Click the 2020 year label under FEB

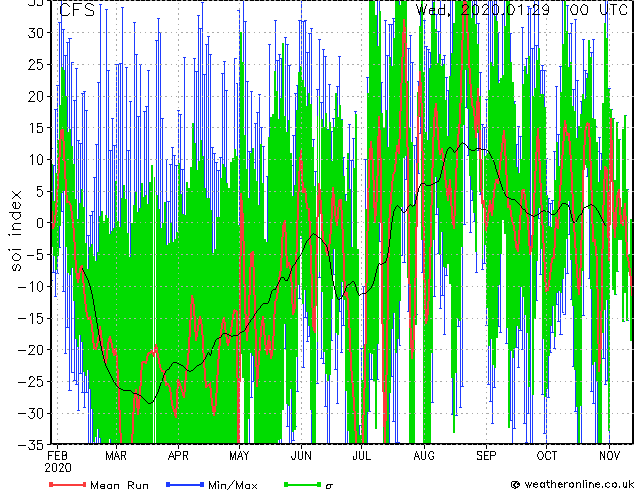pyautogui.click(x=58, y=468)
